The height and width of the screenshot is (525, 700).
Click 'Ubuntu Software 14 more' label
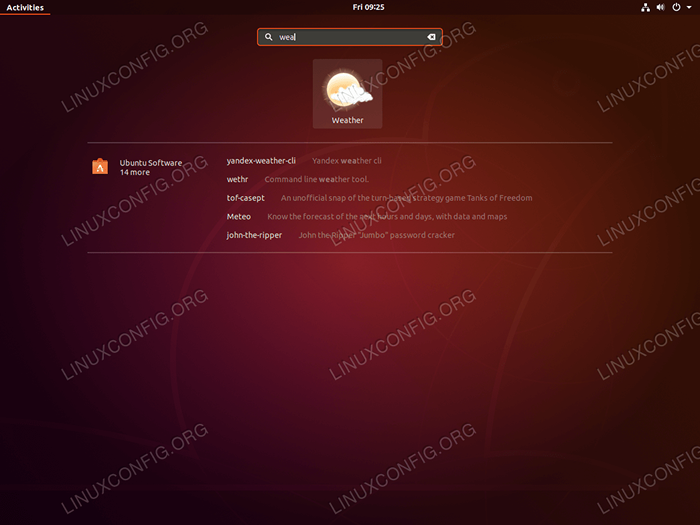pos(151,167)
